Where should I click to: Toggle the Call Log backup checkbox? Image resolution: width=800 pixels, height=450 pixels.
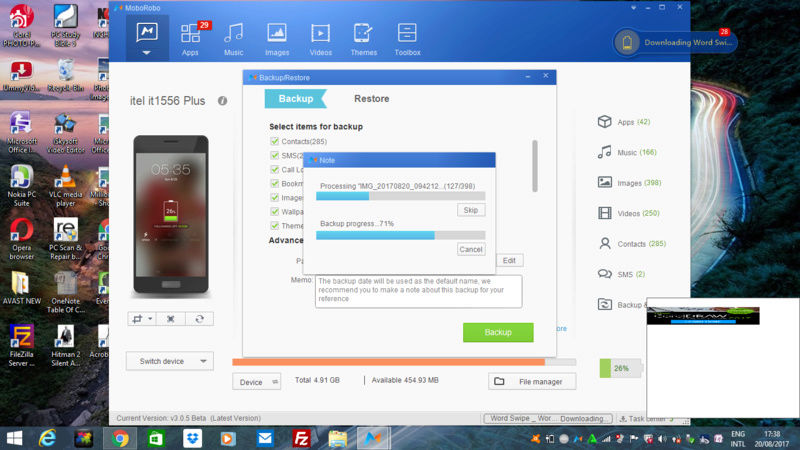[274, 169]
